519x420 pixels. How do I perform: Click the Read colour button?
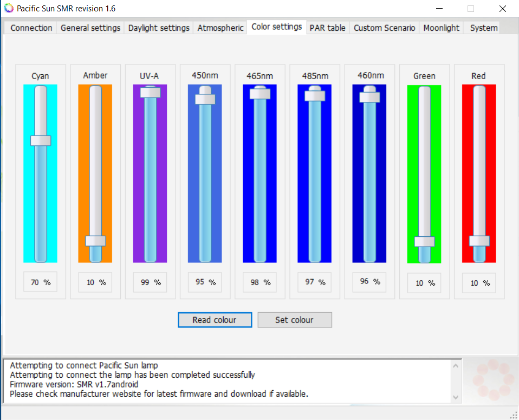215,320
